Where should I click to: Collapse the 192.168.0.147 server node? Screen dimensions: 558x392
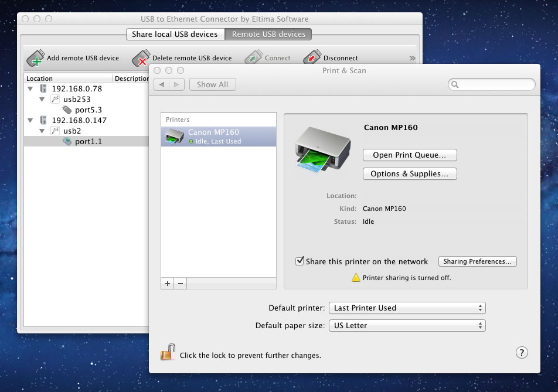30,120
